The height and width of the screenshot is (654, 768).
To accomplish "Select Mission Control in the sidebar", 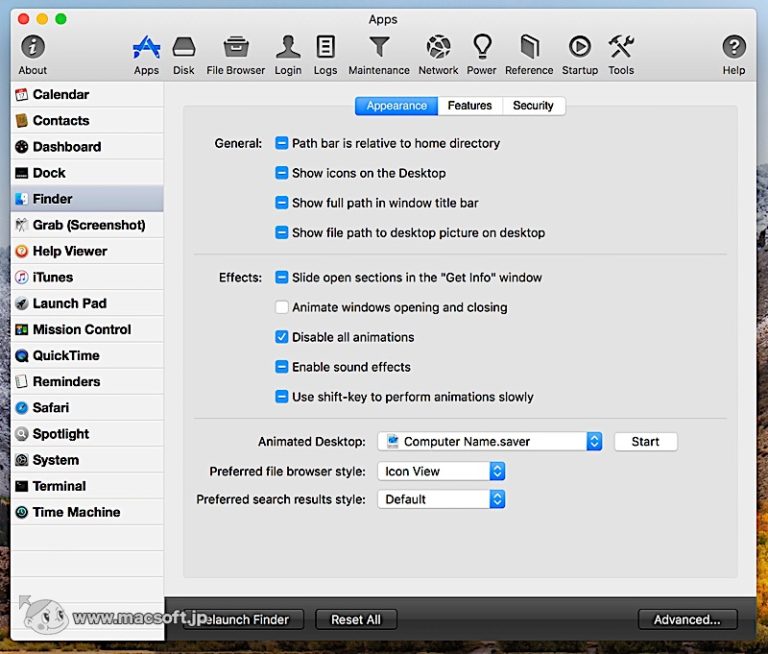I will [87, 329].
